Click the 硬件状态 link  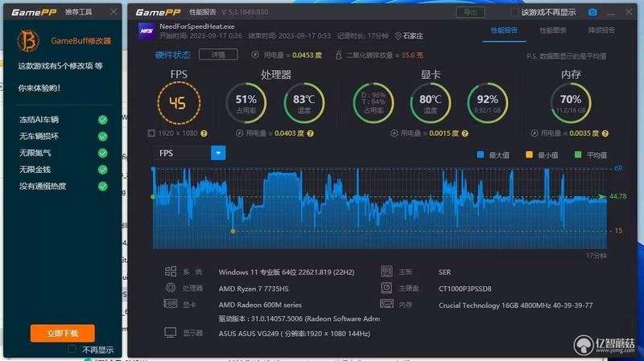point(173,55)
